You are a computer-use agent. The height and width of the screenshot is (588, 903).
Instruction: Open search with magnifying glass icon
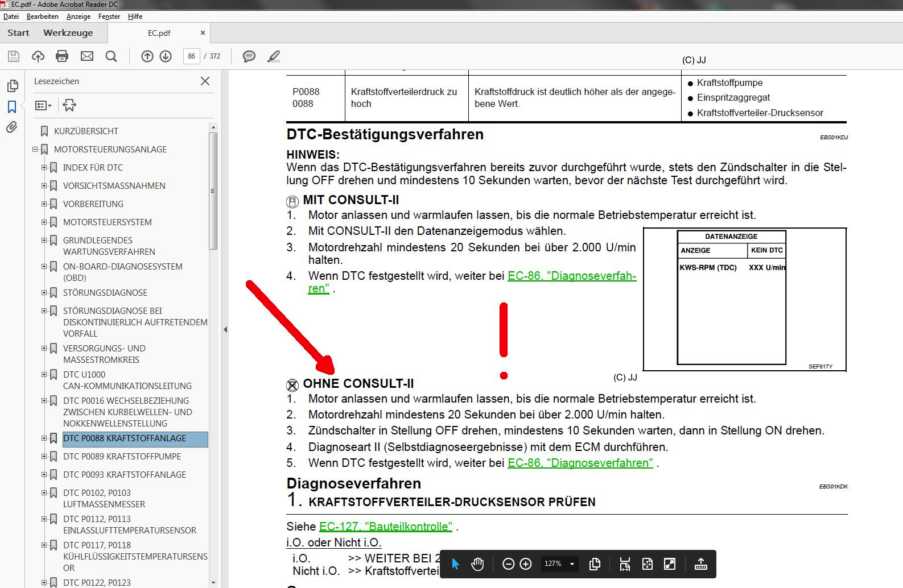pos(112,56)
